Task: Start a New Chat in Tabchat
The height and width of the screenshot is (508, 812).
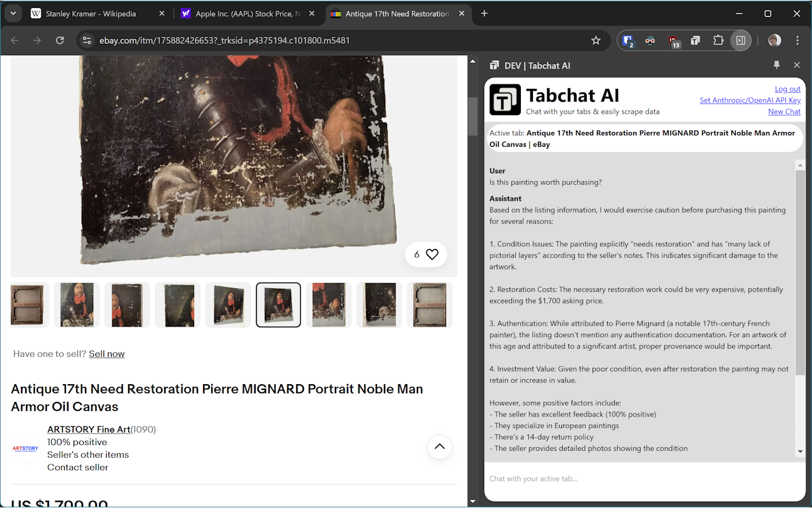Action: point(784,112)
